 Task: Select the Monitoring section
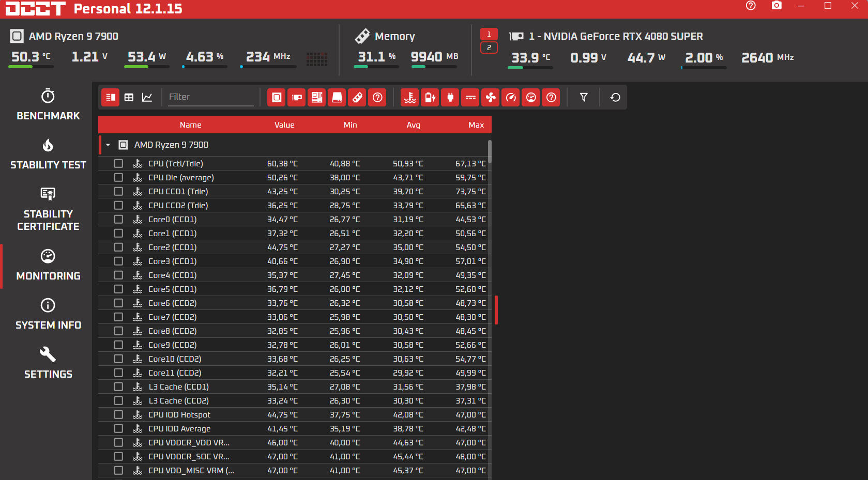click(x=48, y=265)
